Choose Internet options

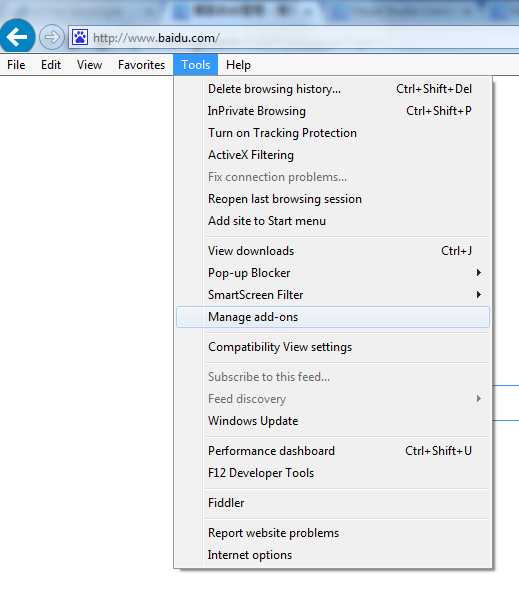332,555
